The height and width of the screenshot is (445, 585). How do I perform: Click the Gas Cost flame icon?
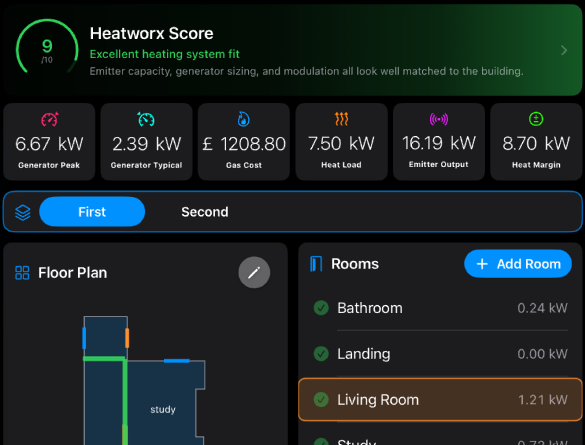[x=244, y=119]
